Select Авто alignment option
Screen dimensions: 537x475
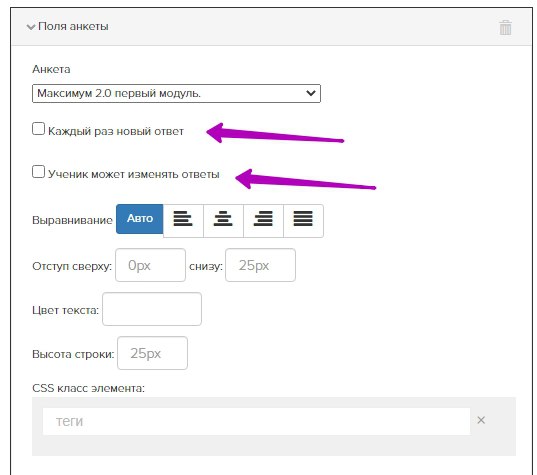click(x=140, y=219)
